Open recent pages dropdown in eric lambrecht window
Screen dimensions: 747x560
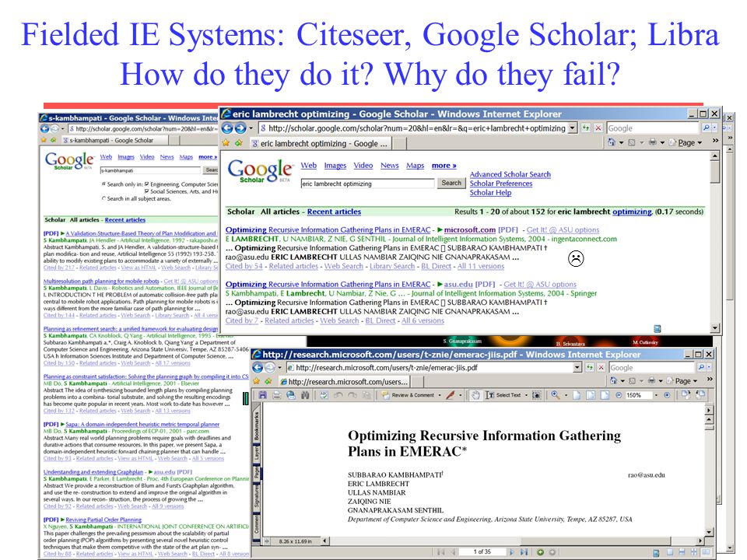point(251,128)
